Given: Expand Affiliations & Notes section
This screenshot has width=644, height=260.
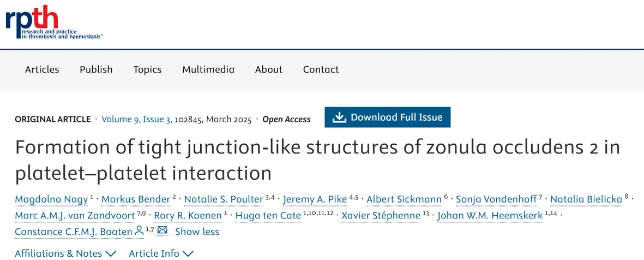Looking at the screenshot, I should 65,253.
